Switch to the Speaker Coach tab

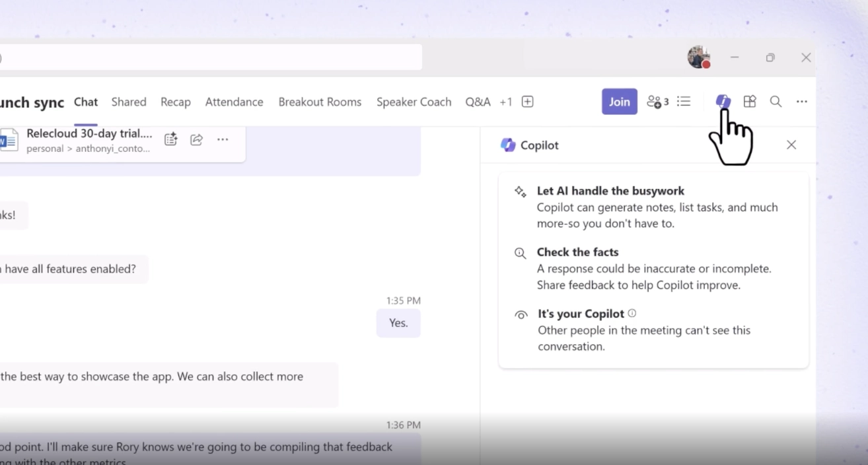click(x=414, y=102)
